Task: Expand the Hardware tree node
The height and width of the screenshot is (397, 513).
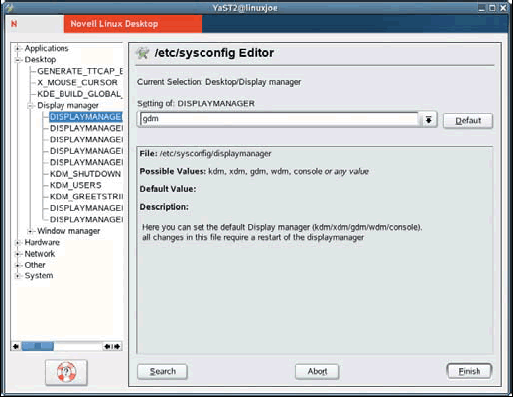Action: 18,243
